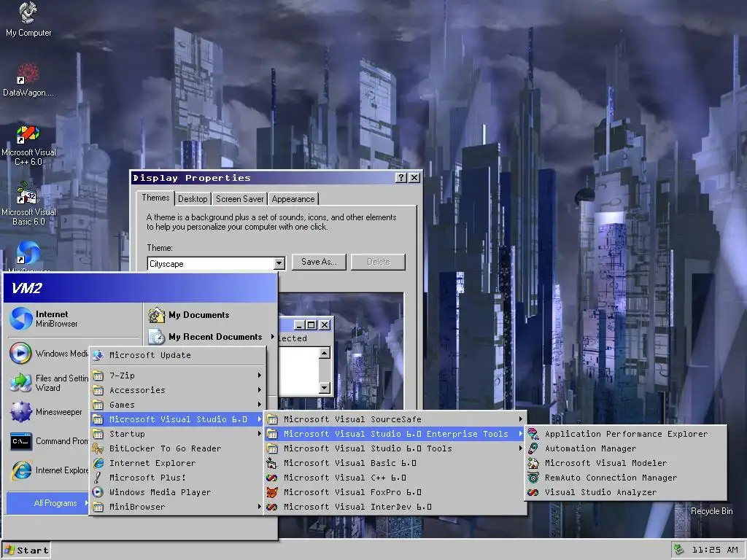747x560 pixels.
Task: Open Application Performance Explorer
Action: [626, 434]
